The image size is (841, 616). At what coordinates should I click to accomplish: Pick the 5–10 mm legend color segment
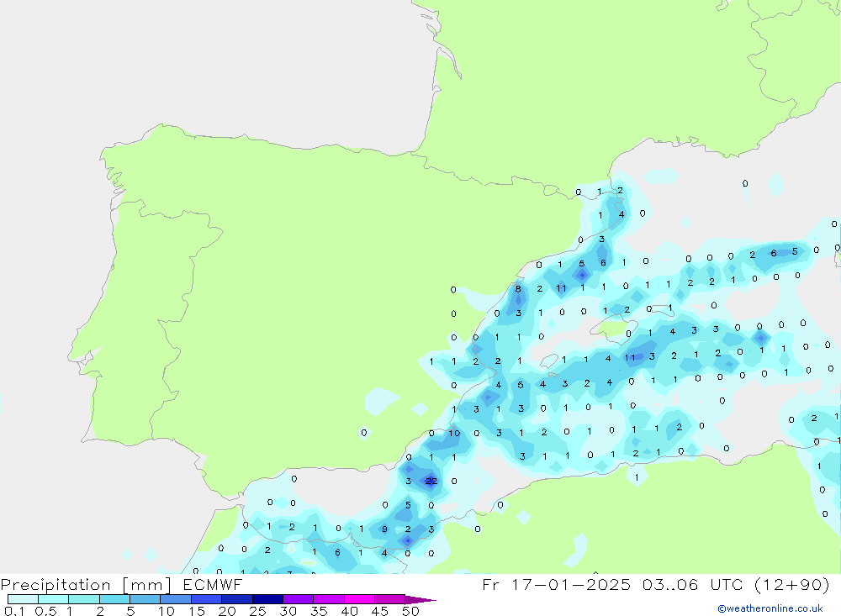(145, 599)
